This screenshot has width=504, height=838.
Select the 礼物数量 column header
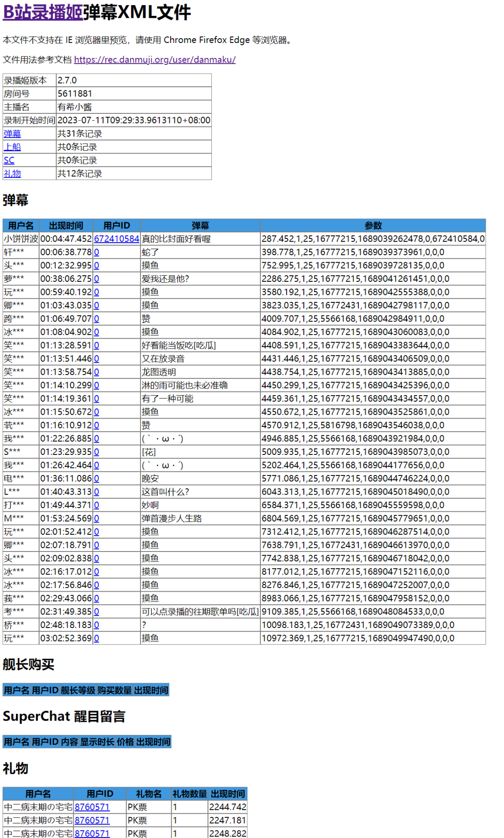pos(189,794)
